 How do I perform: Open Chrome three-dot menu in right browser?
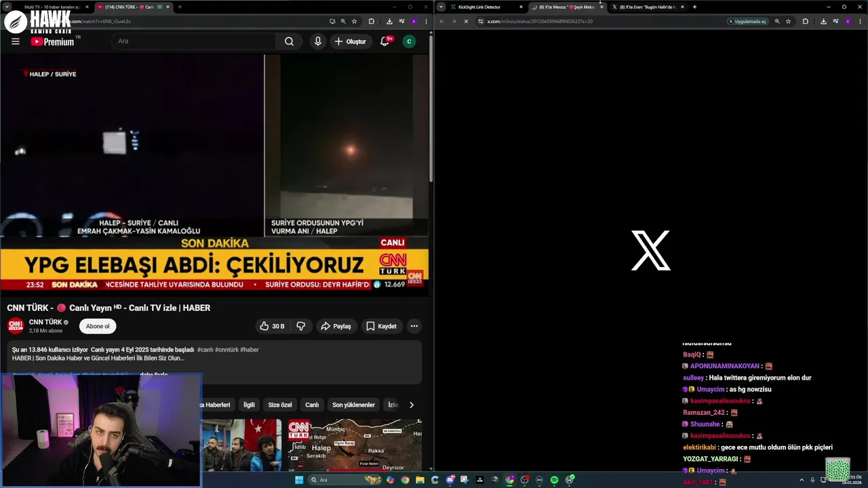pos(860,21)
